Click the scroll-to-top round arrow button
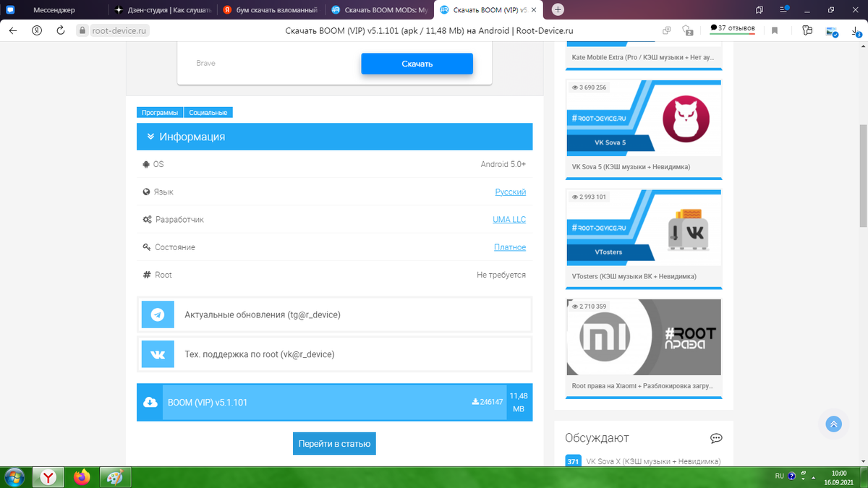This screenshot has height=488, width=868. [x=833, y=424]
